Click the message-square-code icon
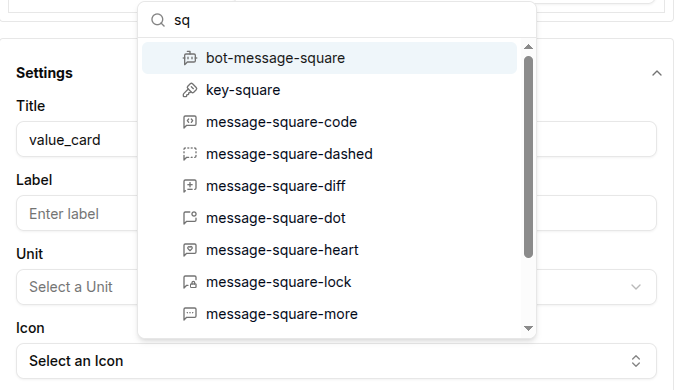Image resolution: width=684 pixels, height=390 pixels. click(190, 122)
